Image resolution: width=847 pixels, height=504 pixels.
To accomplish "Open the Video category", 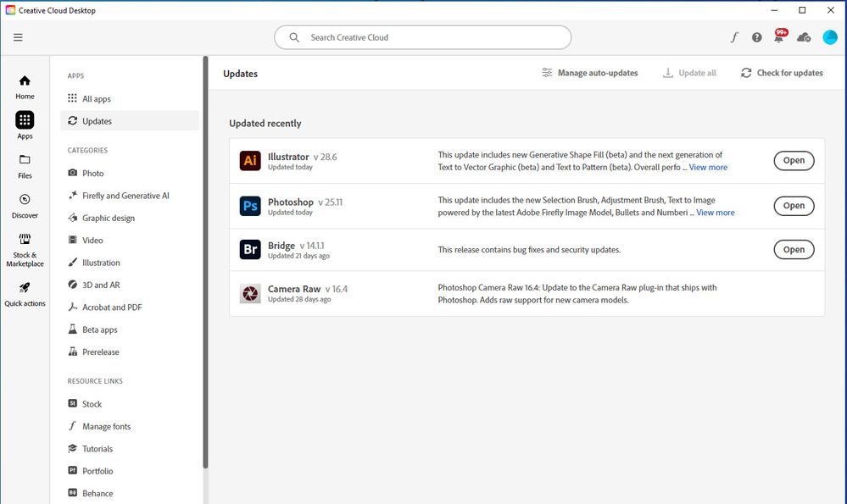I will (130, 240).
